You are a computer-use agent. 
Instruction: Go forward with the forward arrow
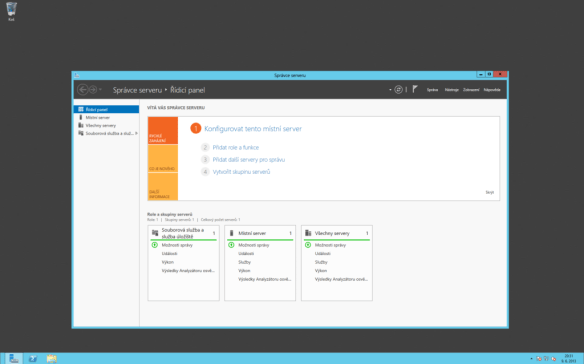93,89
